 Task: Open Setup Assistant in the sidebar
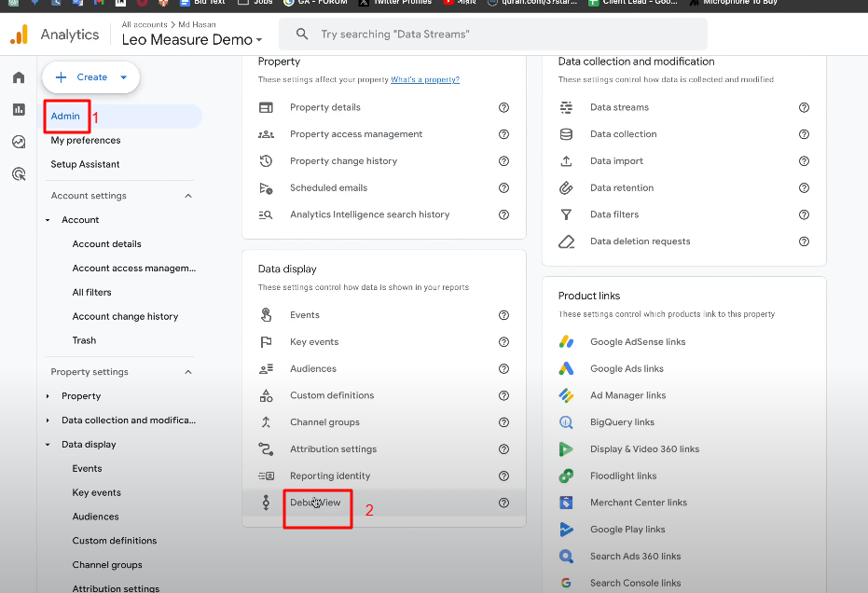(85, 165)
